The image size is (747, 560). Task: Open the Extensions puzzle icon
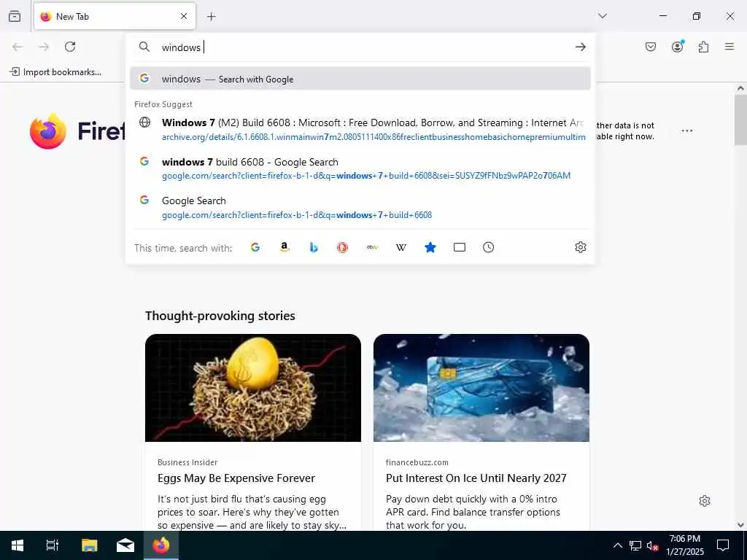[704, 47]
